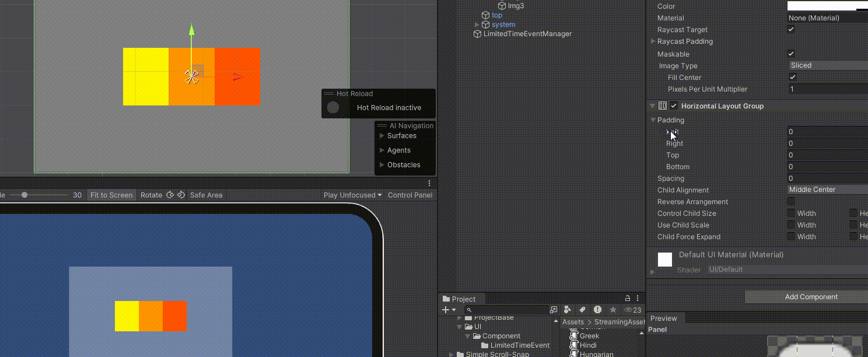Click the import log warning icon
The width and height of the screenshot is (868, 357).
[x=597, y=310]
